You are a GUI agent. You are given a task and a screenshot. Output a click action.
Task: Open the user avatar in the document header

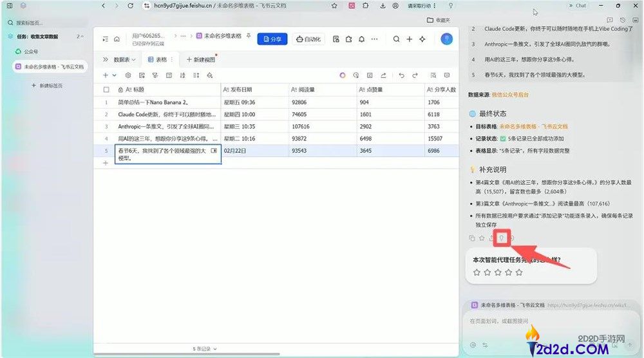[x=447, y=39]
